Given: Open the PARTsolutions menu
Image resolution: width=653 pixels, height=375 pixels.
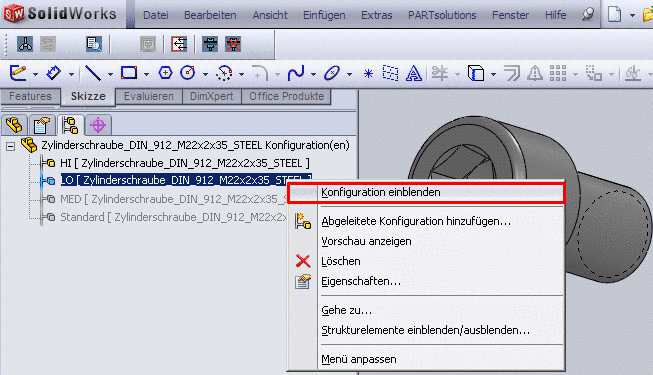Looking at the screenshot, I should coord(442,15).
